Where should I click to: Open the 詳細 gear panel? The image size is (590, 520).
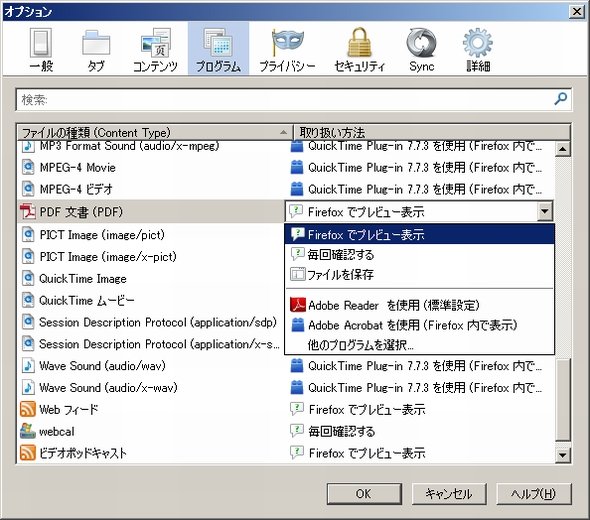point(478,50)
